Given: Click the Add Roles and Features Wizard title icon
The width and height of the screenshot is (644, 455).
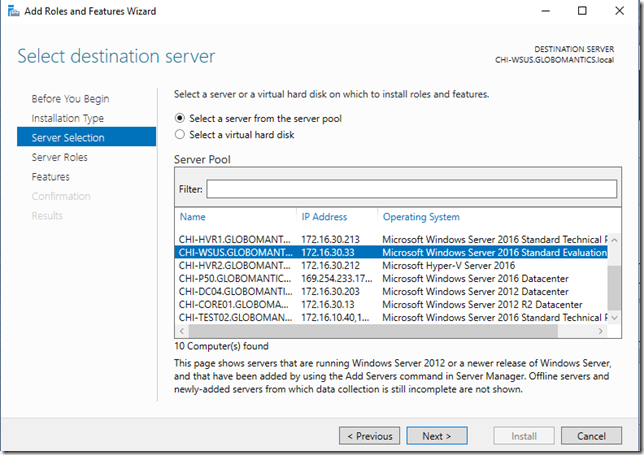Looking at the screenshot, I should (13, 11).
